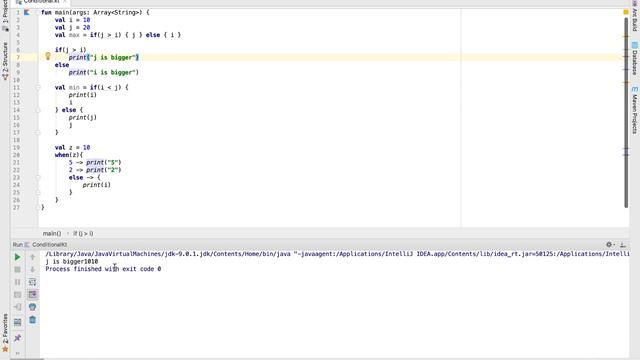Pin the Run tab with pin icon
This screenshot has width=640, height=360.
tap(17, 338)
